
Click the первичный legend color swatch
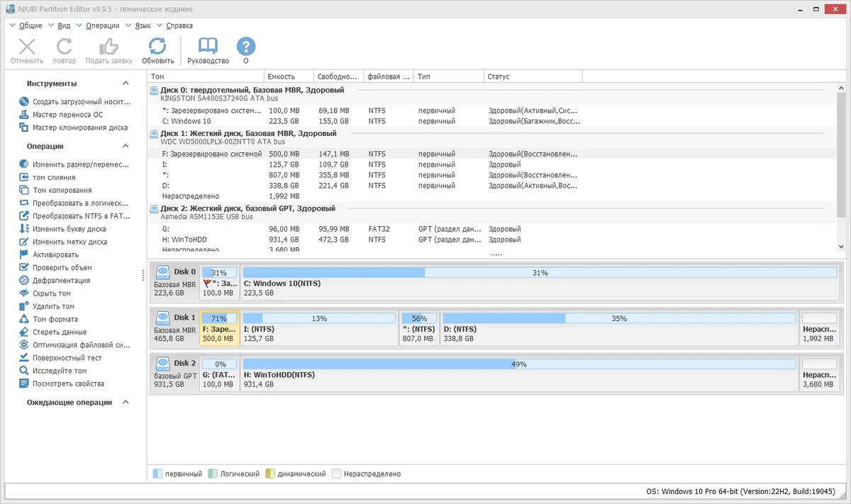pyautogui.click(x=157, y=474)
